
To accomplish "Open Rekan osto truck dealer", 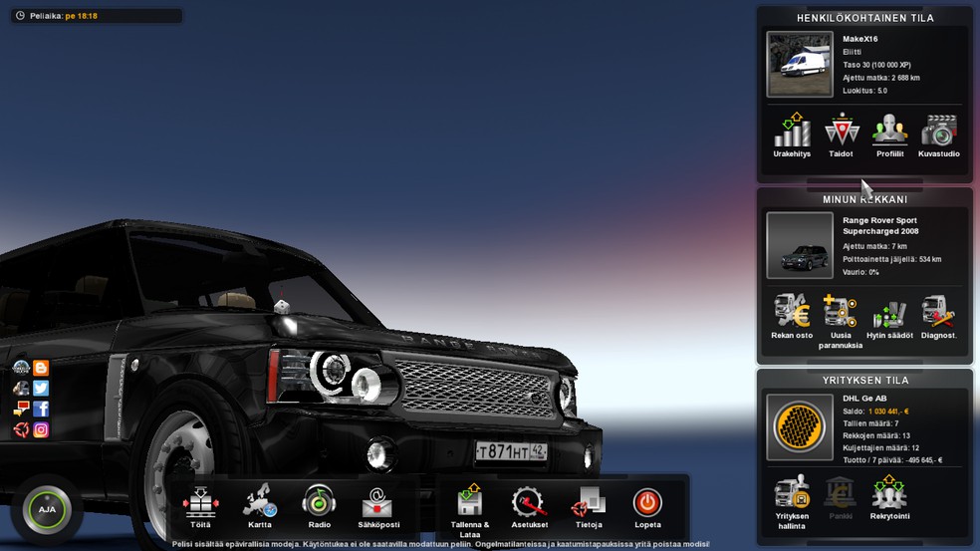I will [792, 315].
